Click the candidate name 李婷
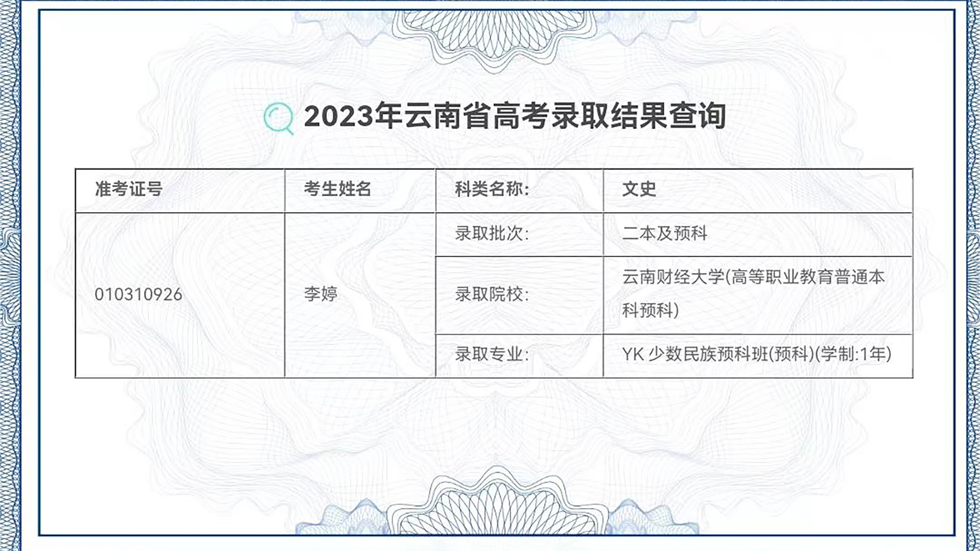The image size is (980, 551). pyautogui.click(x=321, y=294)
